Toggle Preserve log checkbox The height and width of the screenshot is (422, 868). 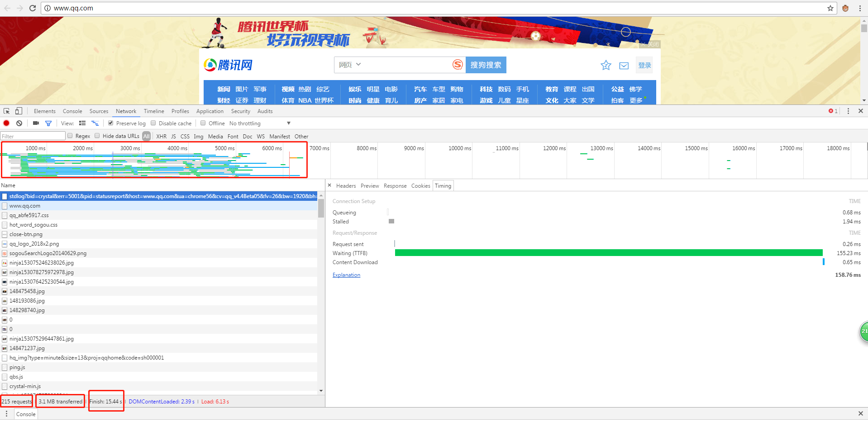pyautogui.click(x=110, y=123)
